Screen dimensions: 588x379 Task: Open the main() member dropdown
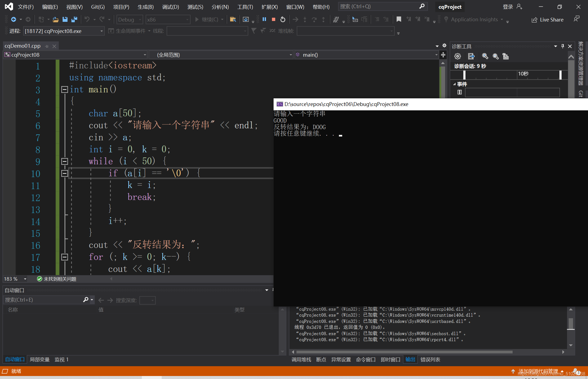[x=366, y=55]
